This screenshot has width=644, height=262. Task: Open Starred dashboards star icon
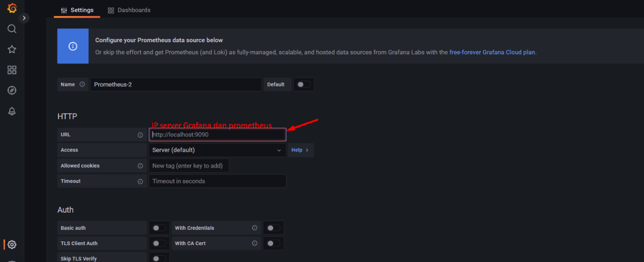[x=12, y=49]
